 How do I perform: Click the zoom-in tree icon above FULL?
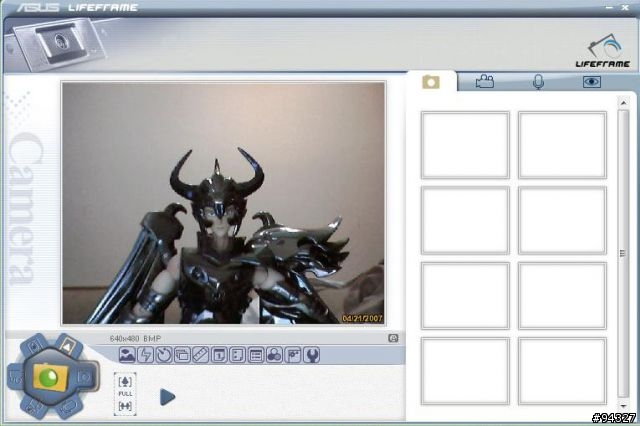pos(125,382)
